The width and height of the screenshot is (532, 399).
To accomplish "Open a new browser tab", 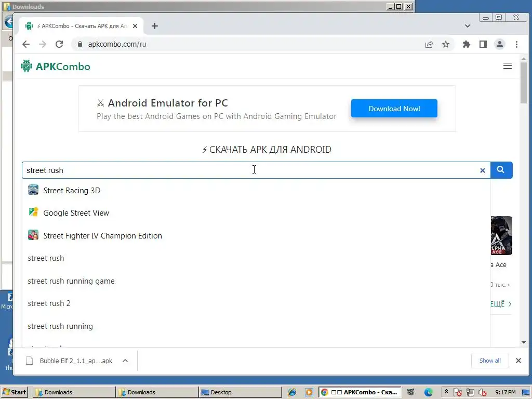I will pyautogui.click(x=155, y=26).
